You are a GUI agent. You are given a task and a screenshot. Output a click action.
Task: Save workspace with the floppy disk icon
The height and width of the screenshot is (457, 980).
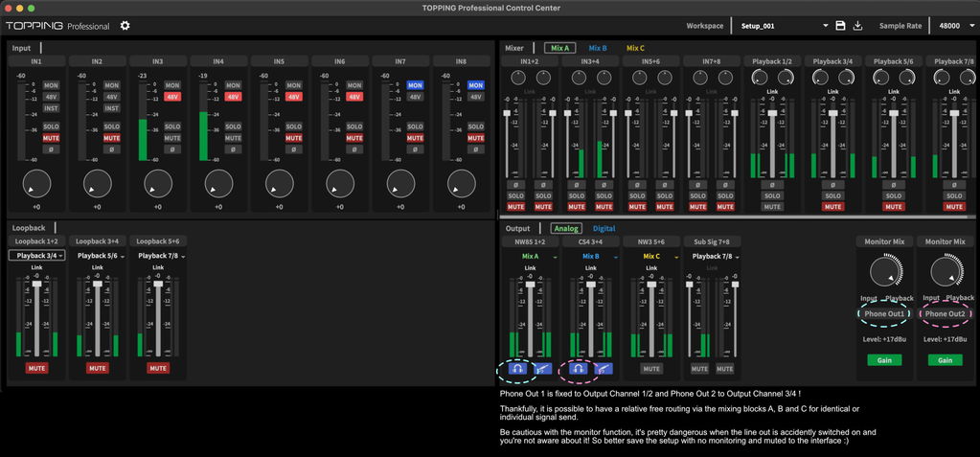pos(841,26)
